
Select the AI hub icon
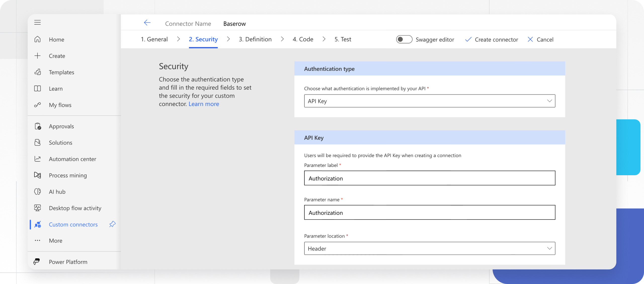(x=37, y=191)
